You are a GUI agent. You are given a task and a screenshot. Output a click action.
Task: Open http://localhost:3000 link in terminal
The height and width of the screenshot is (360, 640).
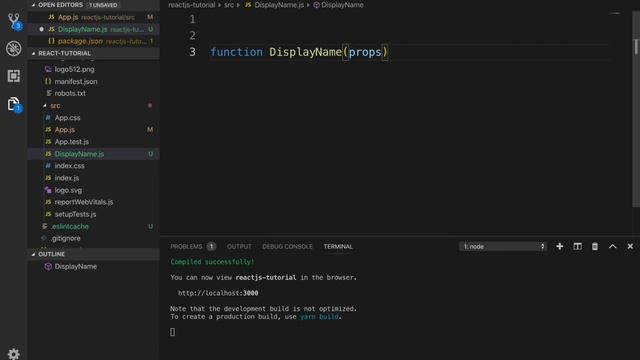coord(218,293)
